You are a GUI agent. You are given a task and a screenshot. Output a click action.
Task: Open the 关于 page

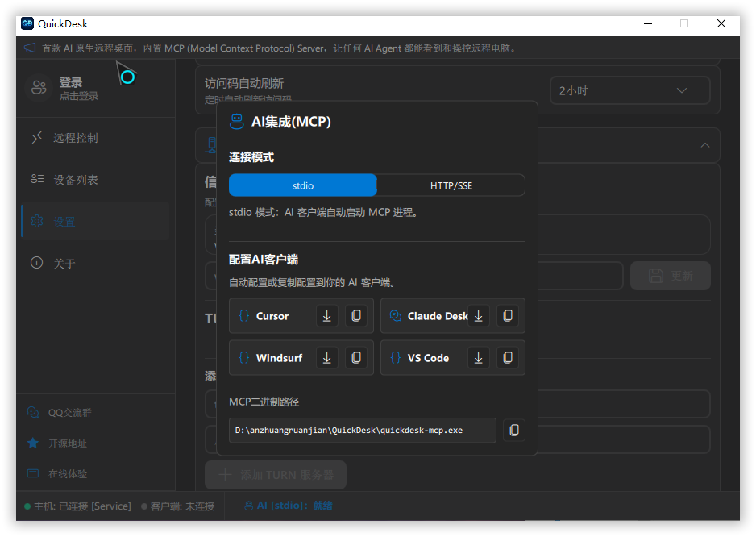pos(64,264)
